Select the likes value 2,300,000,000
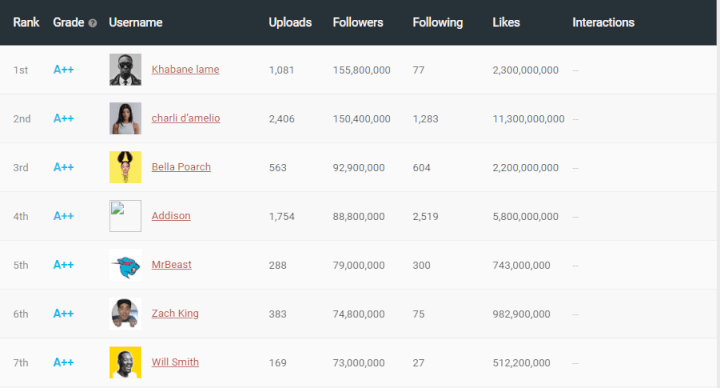The image size is (720, 388). click(526, 70)
